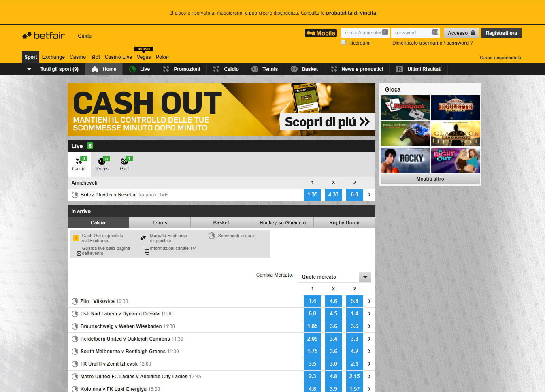This screenshot has height=392, width=545.
Task: Select the Hockey su Ghiaccio tab
Action: [283, 223]
